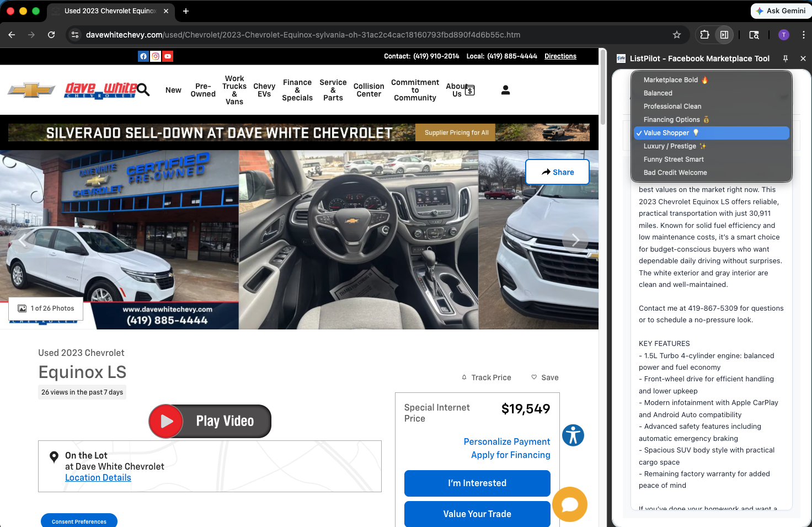This screenshot has height=527, width=812.
Task: View site information icon in address bar
Action: (x=75, y=35)
